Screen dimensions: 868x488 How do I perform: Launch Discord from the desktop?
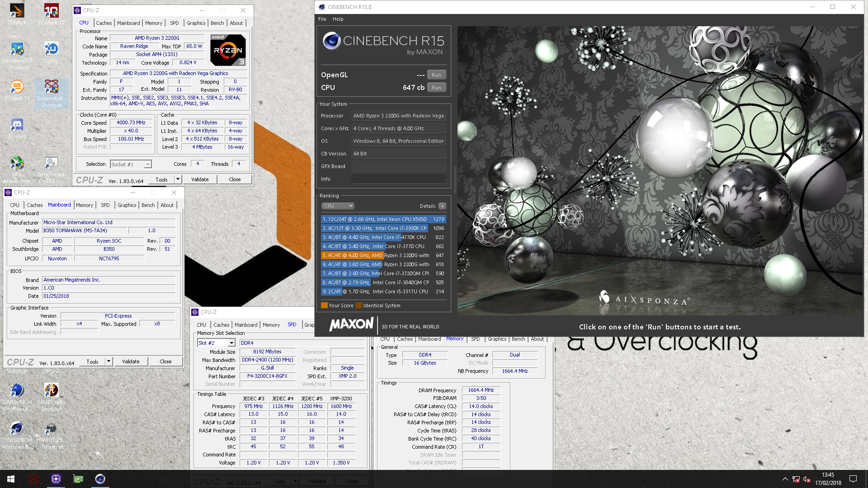tap(17, 128)
